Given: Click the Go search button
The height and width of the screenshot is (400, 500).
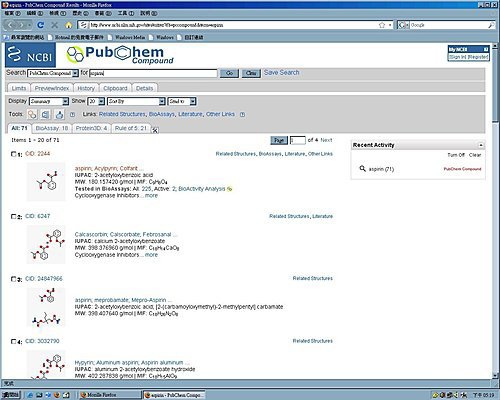Looking at the screenshot, I should [230, 73].
